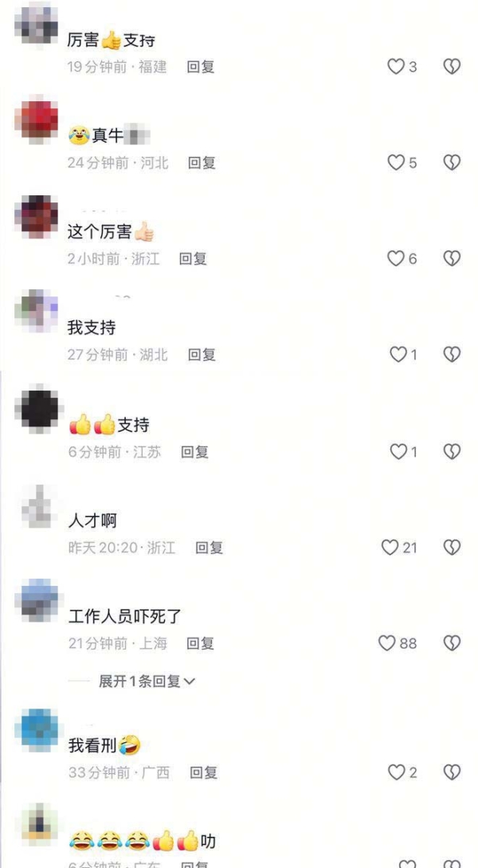Screen dimensions: 478x868
Task: Reply to "这个厉害" comment from 浙江
Action: click(193, 258)
